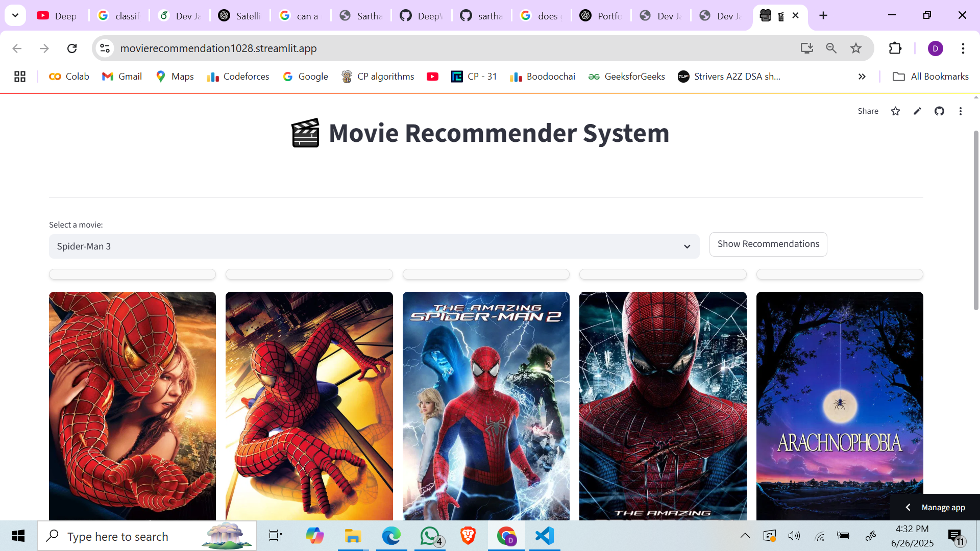Open the Gmail bookmark

point(122,77)
